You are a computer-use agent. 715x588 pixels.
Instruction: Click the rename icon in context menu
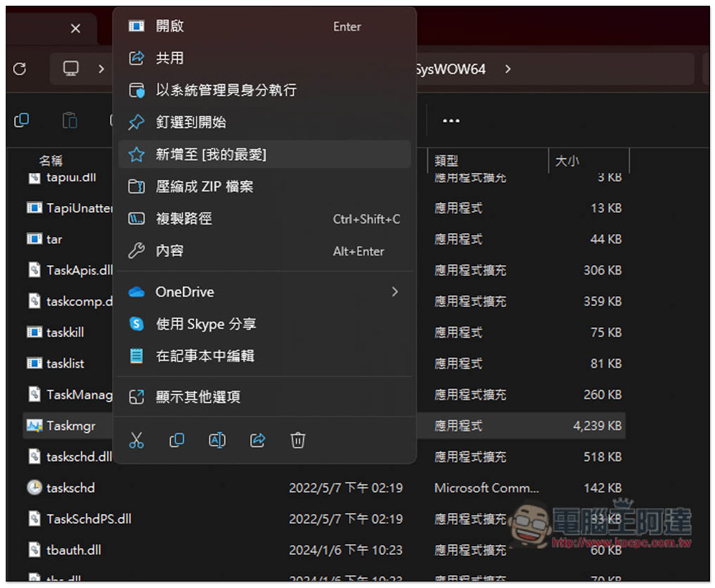point(217,440)
